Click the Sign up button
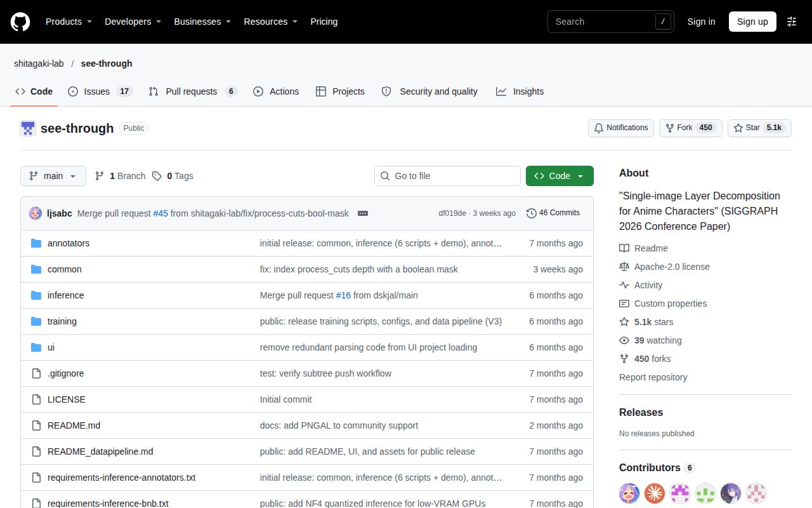Viewport: 812px width, 508px height. click(x=752, y=22)
